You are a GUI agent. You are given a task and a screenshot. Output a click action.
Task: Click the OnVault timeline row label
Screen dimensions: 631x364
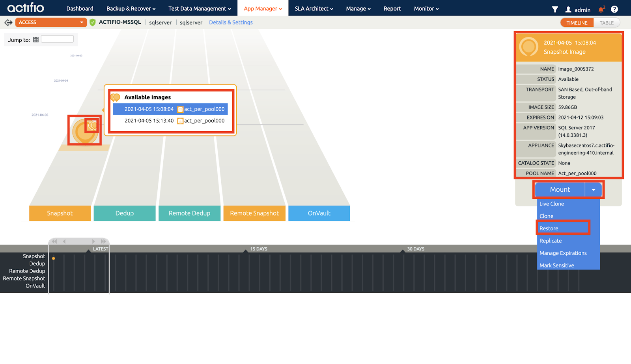[x=35, y=286]
